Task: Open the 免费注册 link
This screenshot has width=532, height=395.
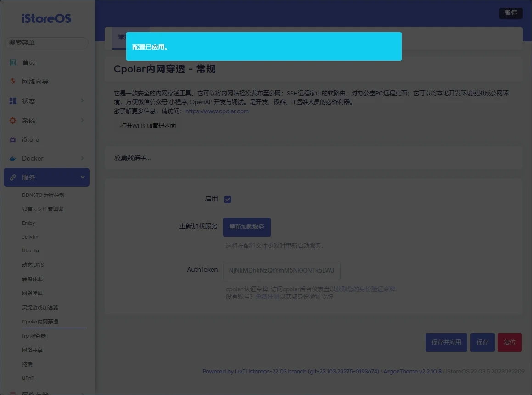Action: pos(267,296)
